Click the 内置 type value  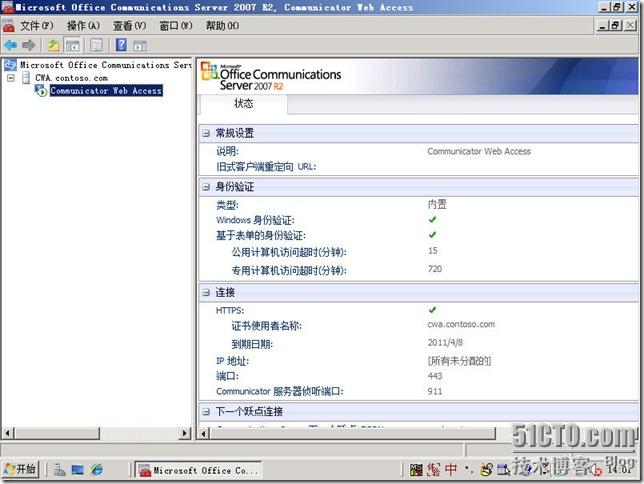tap(437, 205)
